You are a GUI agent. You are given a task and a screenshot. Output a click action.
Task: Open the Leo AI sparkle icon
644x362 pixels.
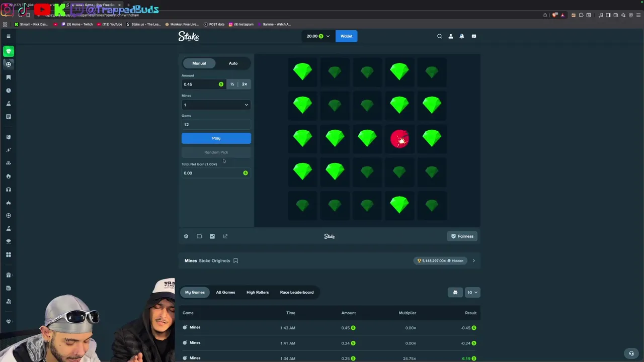coord(623,15)
